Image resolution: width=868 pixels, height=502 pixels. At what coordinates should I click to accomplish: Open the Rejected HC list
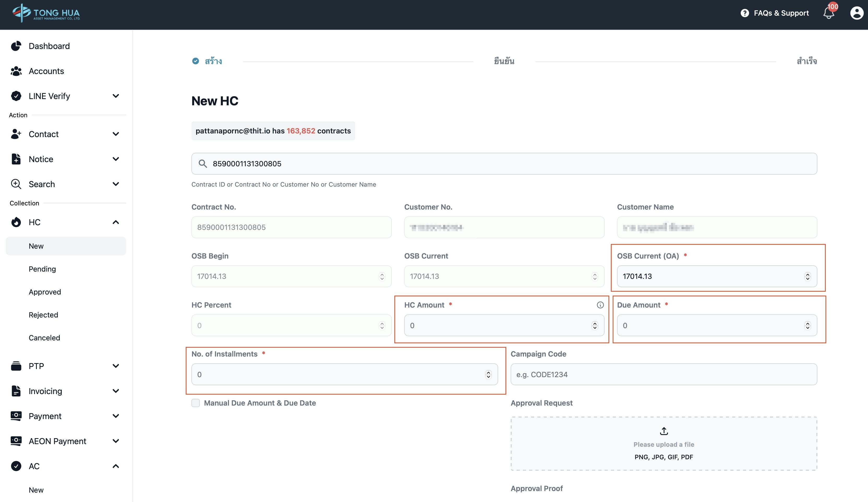(x=43, y=315)
